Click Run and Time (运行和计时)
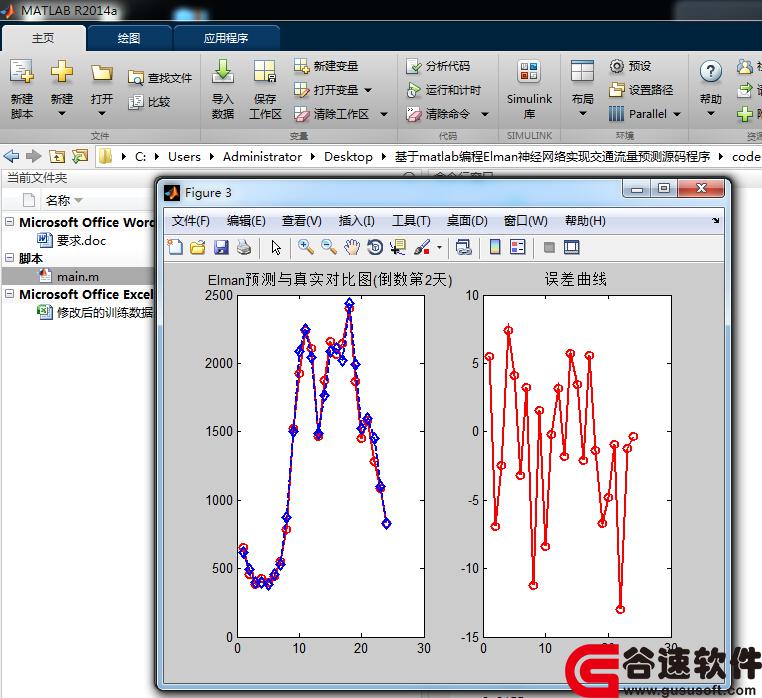This screenshot has width=762, height=698. (x=443, y=90)
